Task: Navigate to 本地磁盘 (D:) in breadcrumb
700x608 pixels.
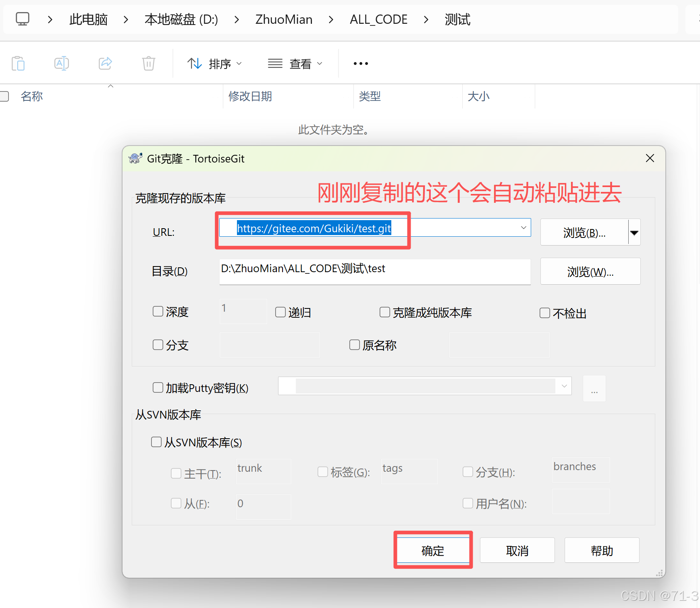Action: tap(181, 19)
